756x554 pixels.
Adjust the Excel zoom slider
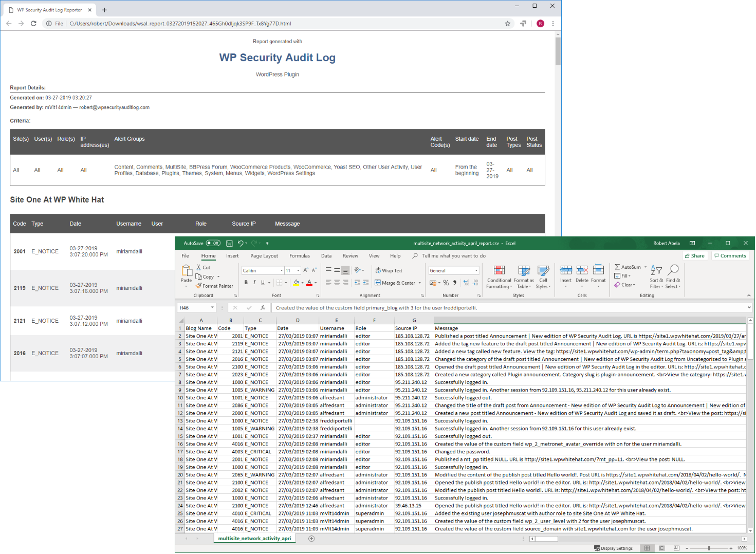(709, 548)
